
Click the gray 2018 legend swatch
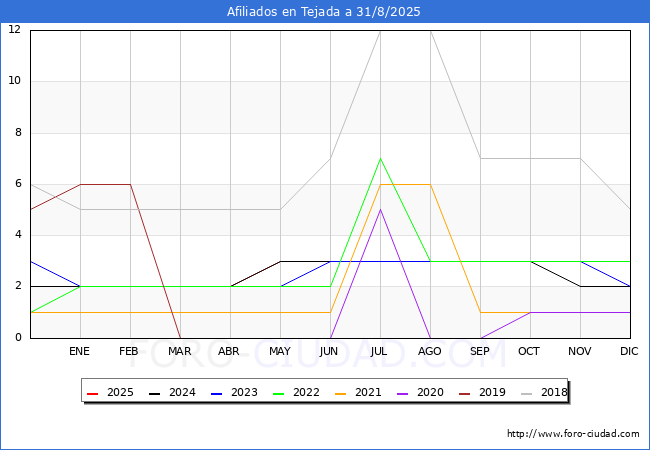pos(526,393)
